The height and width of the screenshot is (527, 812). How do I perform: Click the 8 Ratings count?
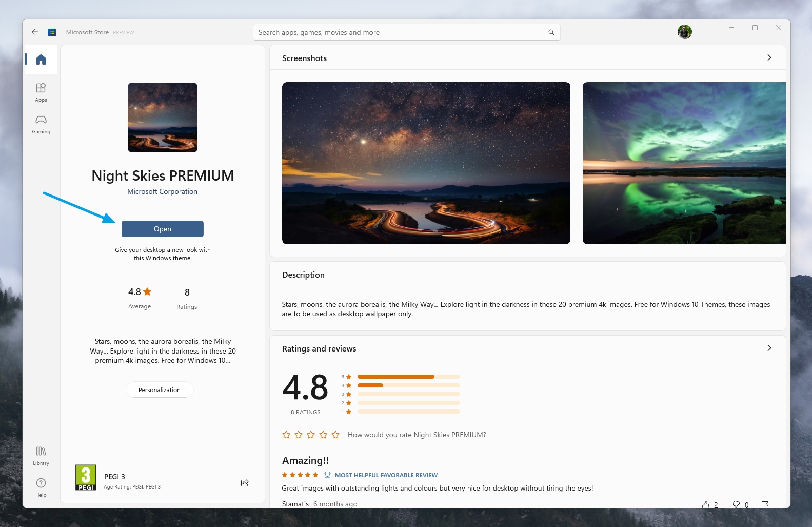187,298
